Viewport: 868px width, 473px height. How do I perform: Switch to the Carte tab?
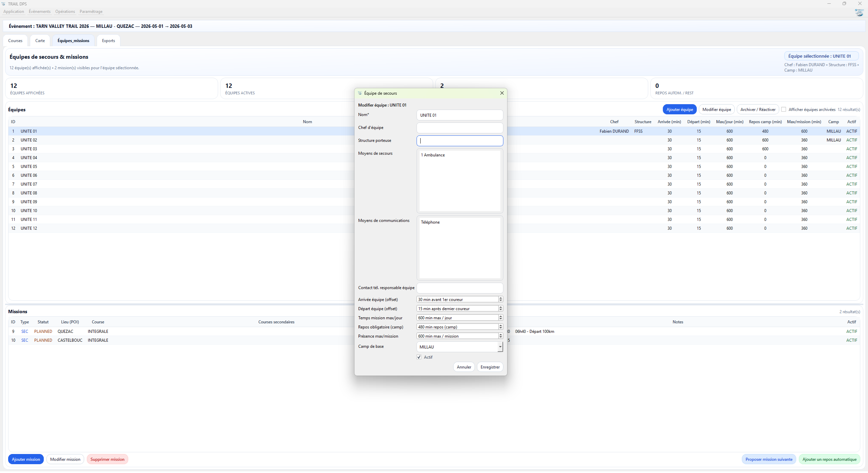pyautogui.click(x=40, y=41)
